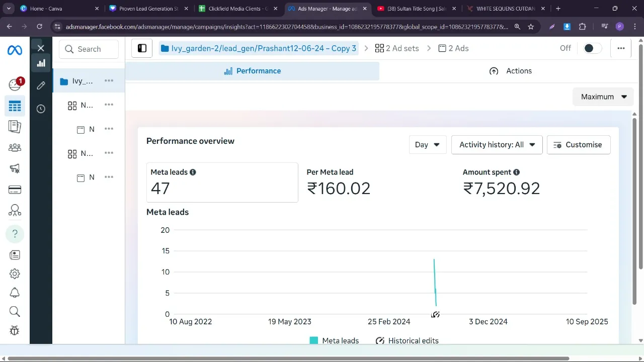Click the Billing card icon
Screen dimensions: 644x362
(x=15, y=190)
